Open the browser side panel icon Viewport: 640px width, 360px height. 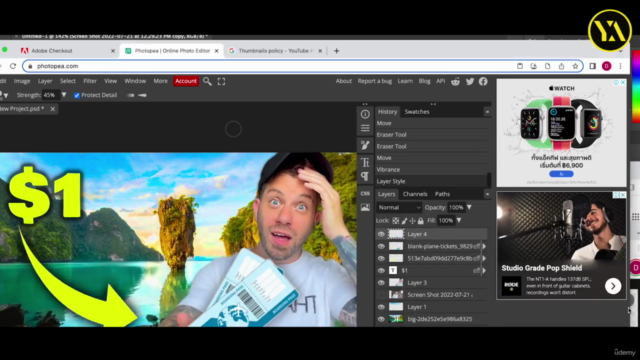[593, 66]
